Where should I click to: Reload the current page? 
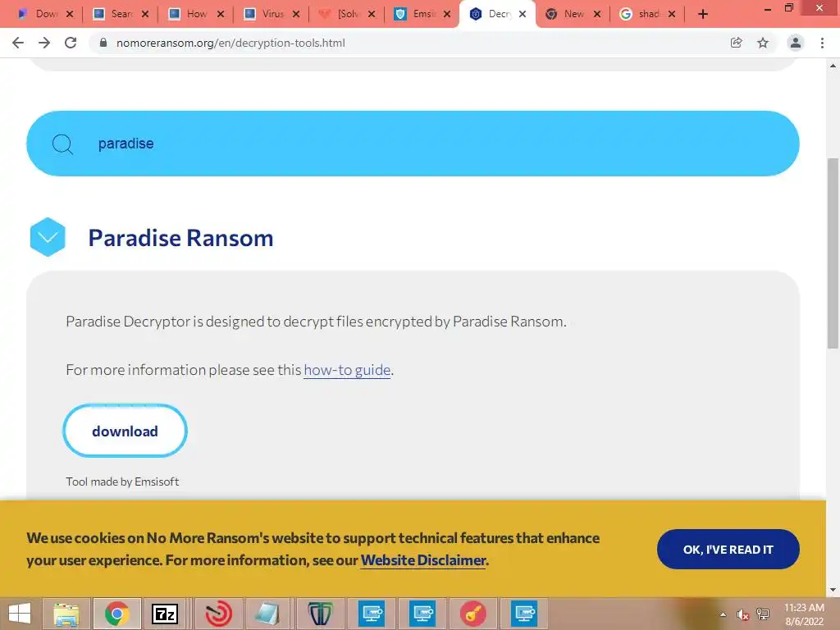[x=71, y=43]
